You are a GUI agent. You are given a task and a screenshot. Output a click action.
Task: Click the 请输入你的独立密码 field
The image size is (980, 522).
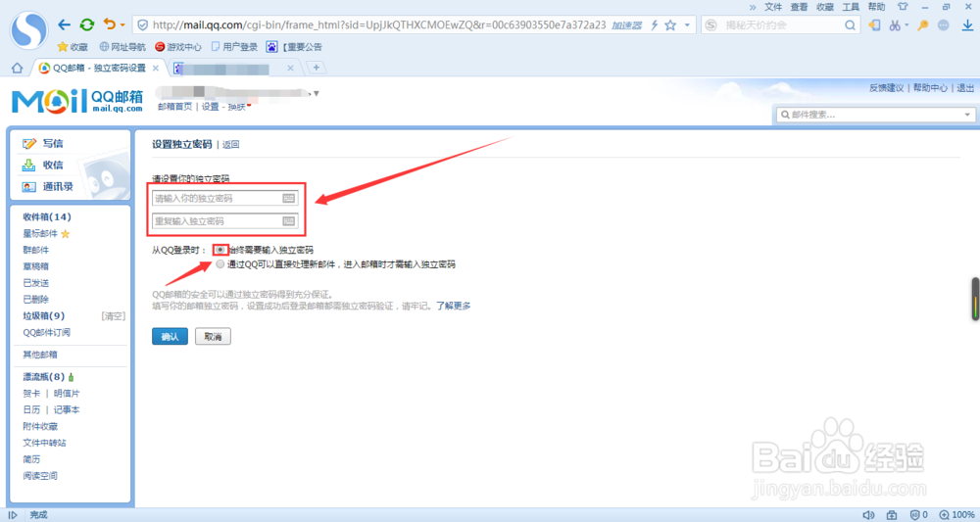click(225, 198)
